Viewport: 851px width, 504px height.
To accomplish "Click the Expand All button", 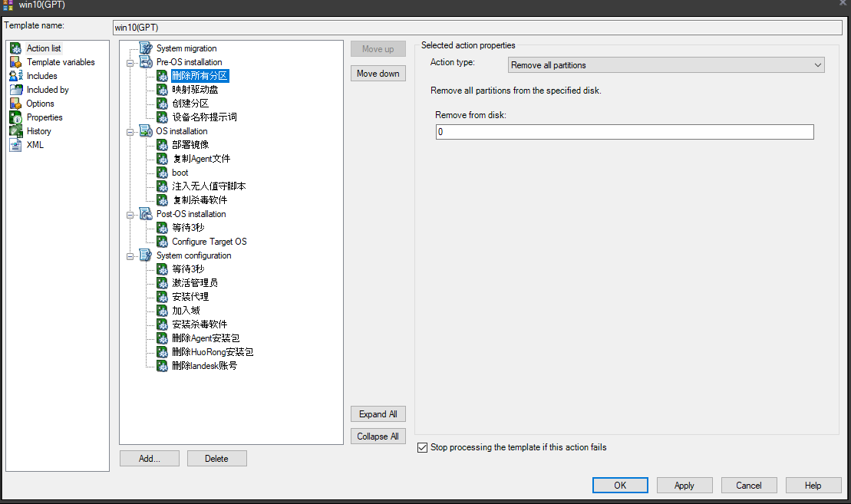I will pyautogui.click(x=378, y=414).
